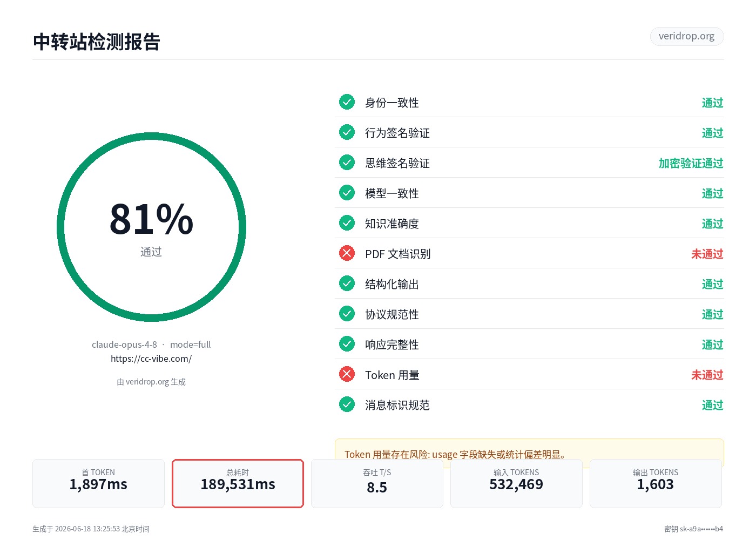This screenshot has height=540, width=756.
Task: Click the 81% score ring
Action: [151, 227]
